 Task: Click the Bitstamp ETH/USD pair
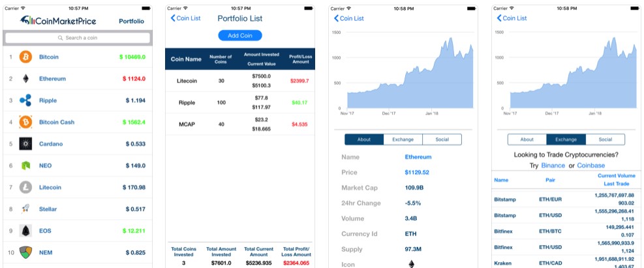click(x=550, y=215)
